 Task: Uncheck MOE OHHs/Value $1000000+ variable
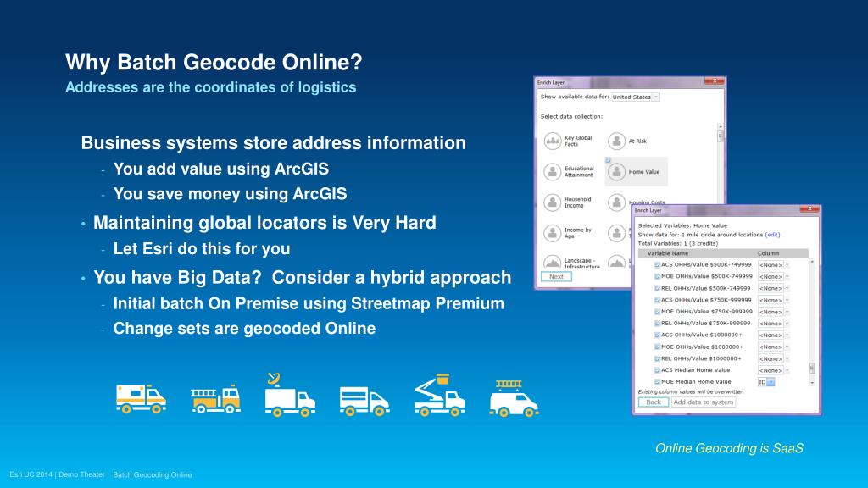pos(657,347)
